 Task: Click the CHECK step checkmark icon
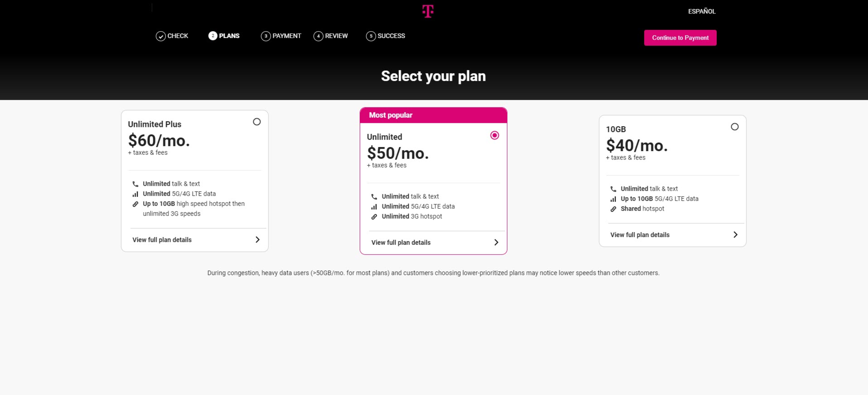tap(161, 36)
